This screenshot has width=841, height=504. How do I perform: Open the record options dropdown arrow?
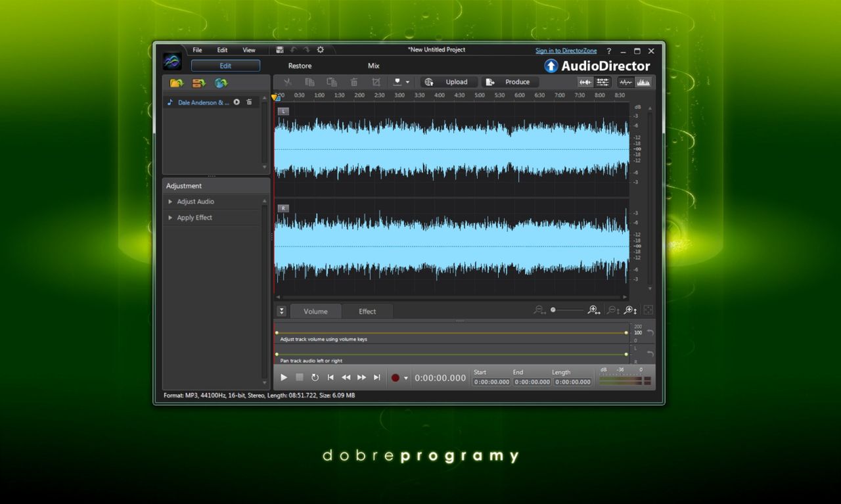tap(406, 378)
